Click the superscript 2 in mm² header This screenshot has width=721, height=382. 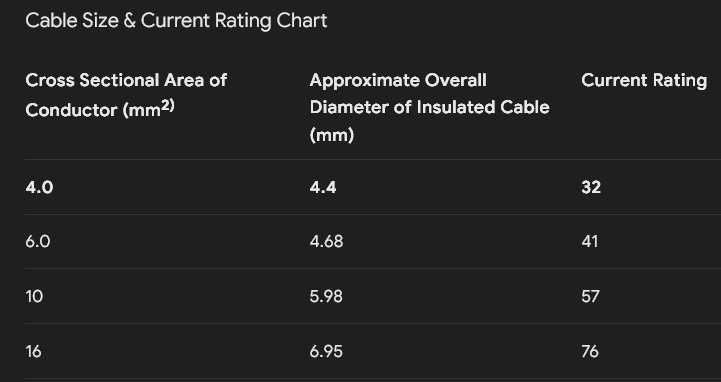point(166,106)
